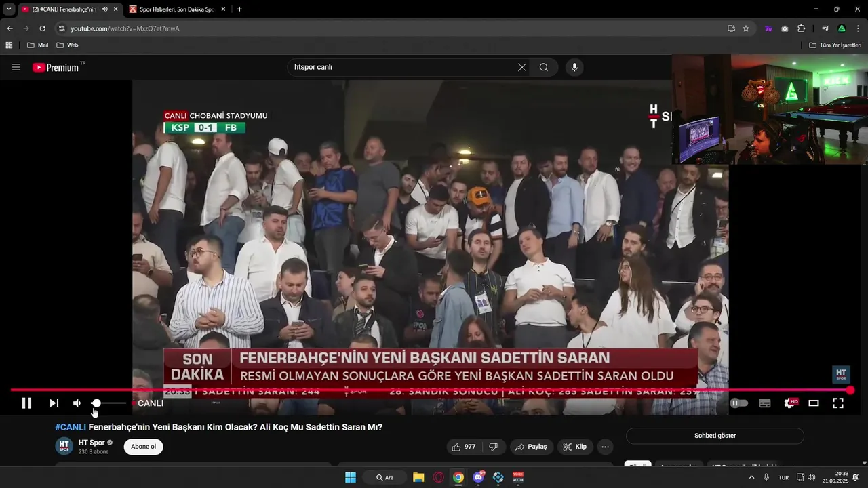Dislike the video

pos(494,447)
